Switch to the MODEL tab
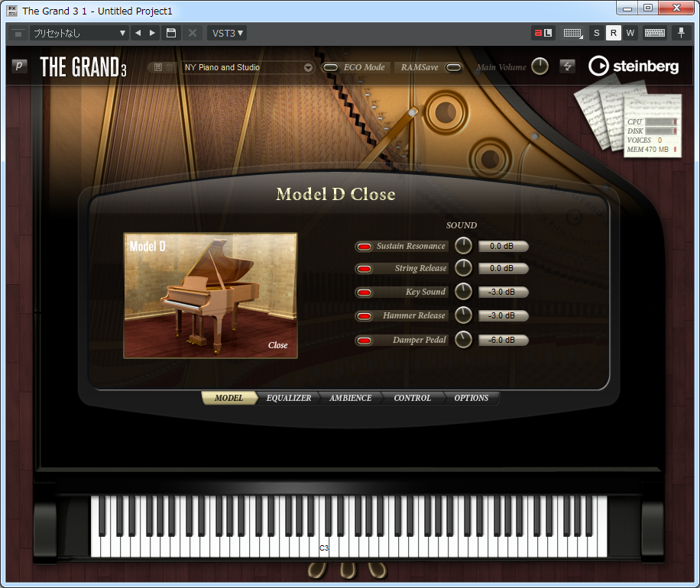 click(x=229, y=398)
